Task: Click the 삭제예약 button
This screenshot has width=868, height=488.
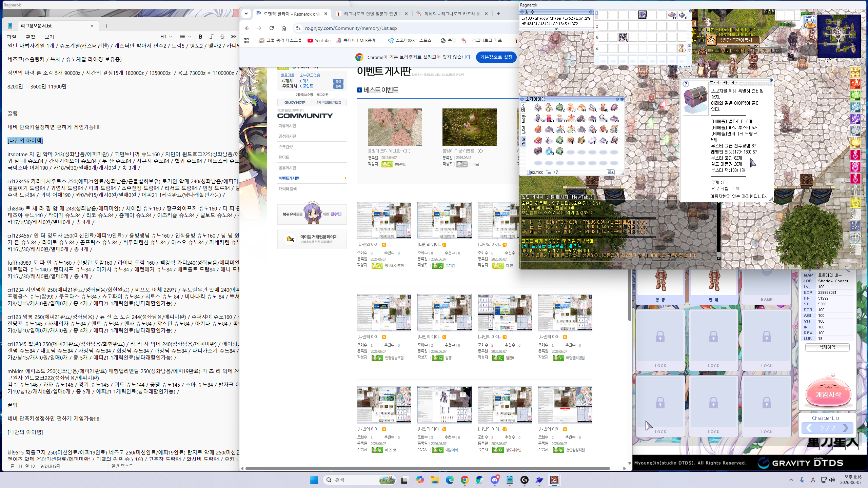Action: 827,347
